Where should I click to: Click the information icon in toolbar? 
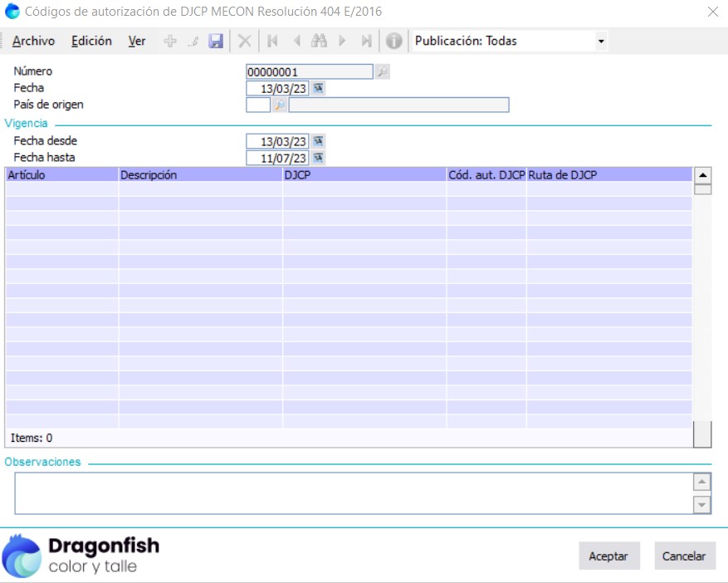tap(394, 42)
